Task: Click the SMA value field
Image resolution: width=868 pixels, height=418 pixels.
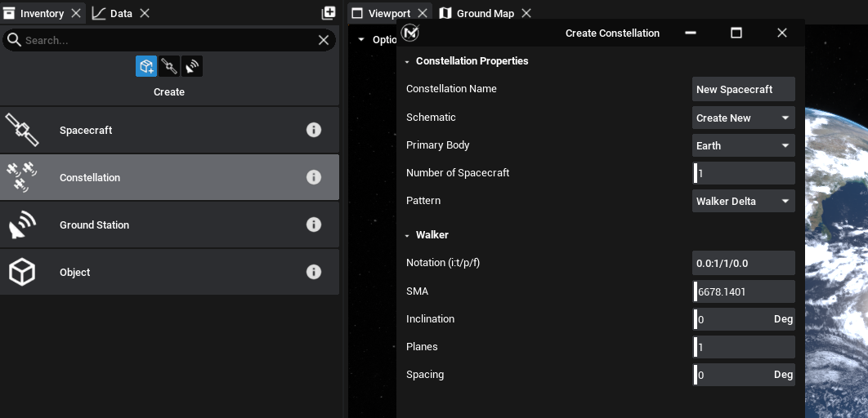Action: click(744, 291)
